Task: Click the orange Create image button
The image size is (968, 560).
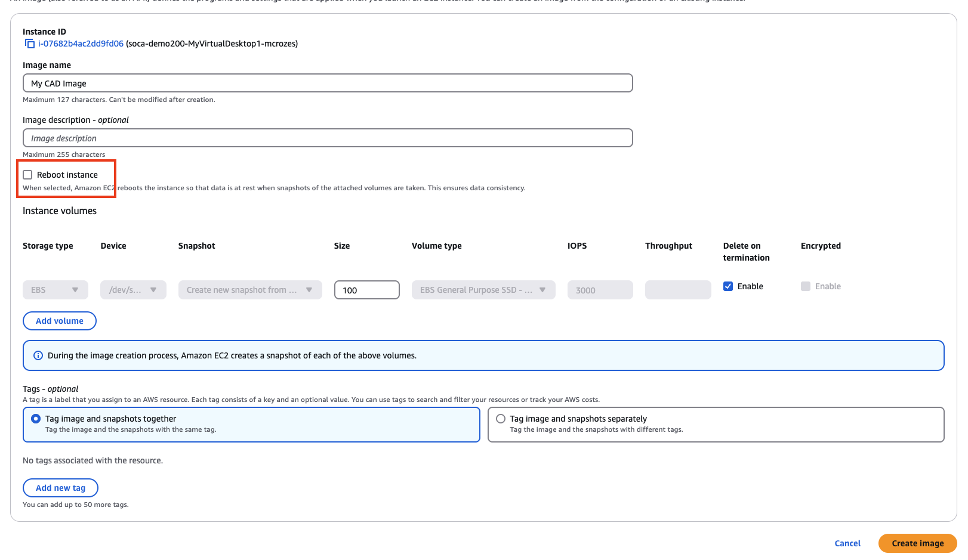Action: (x=917, y=543)
